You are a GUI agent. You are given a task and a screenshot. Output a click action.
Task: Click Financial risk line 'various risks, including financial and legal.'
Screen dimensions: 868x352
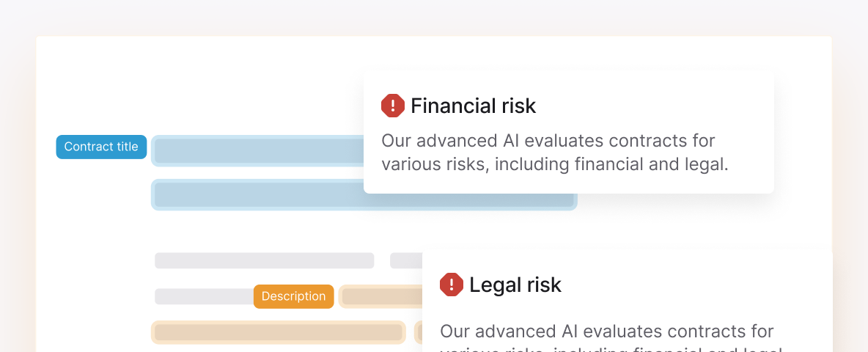[x=555, y=164]
